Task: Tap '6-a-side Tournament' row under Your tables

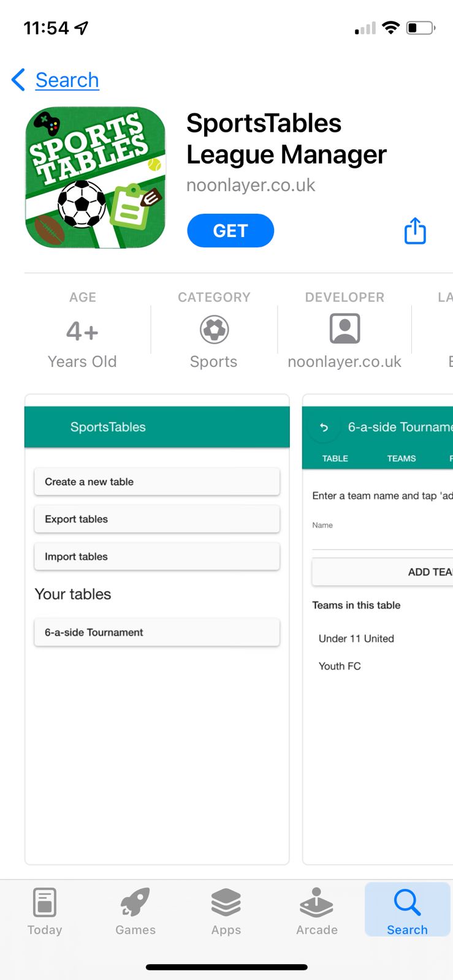Action: click(x=157, y=632)
